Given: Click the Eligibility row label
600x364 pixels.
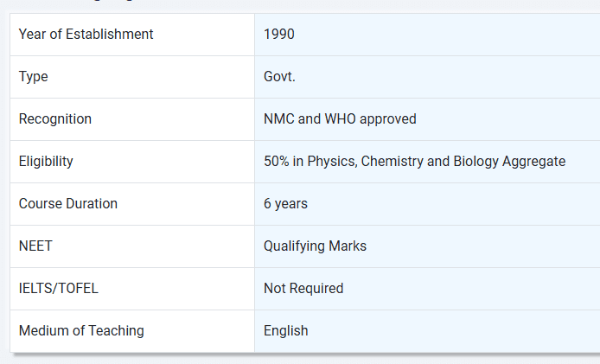Looking at the screenshot, I should click(x=46, y=162).
